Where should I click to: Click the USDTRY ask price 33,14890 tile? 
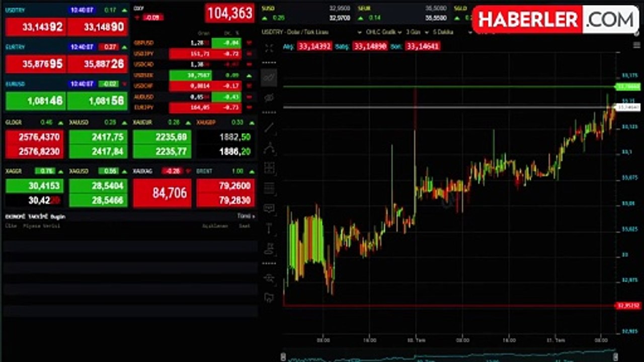98,27
